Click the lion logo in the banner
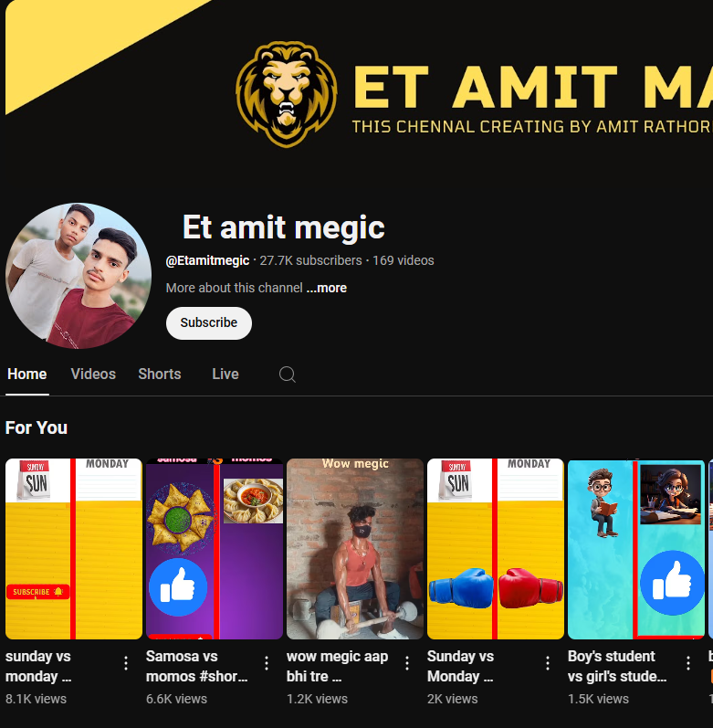This screenshot has width=713, height=728. [287, 94]
